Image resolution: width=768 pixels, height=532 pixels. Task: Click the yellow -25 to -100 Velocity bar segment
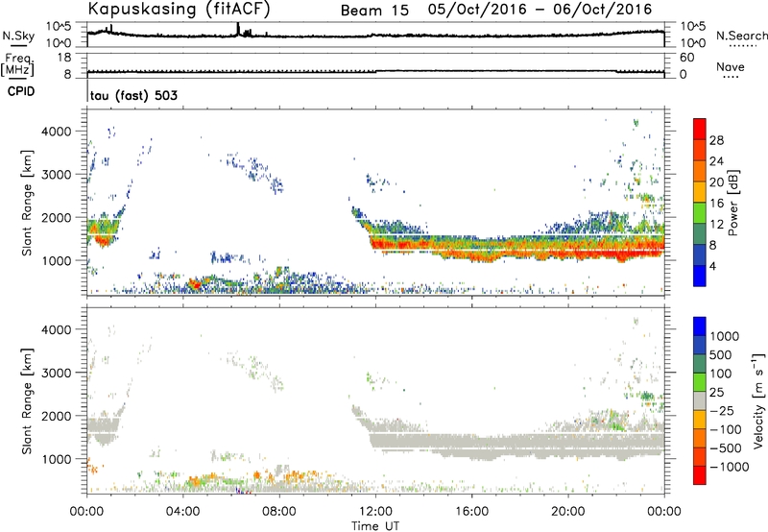point(700,420)
